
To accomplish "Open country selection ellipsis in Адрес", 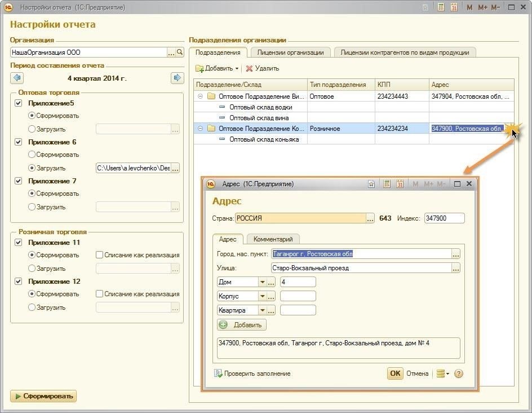I will click(x=370, y=218).
